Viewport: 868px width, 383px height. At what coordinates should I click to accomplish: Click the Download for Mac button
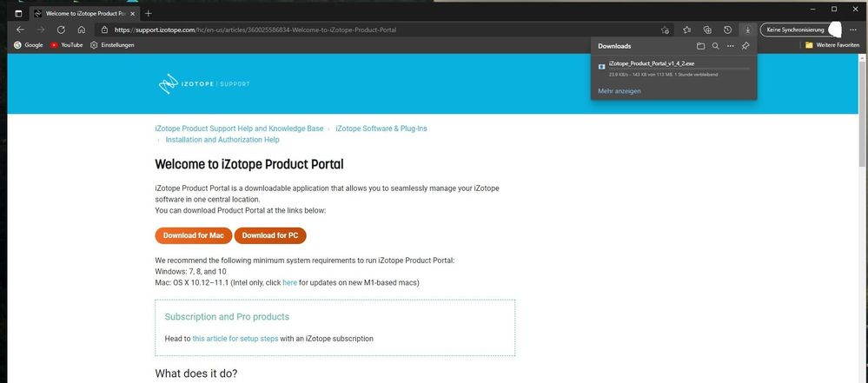(x=194, y=235)
